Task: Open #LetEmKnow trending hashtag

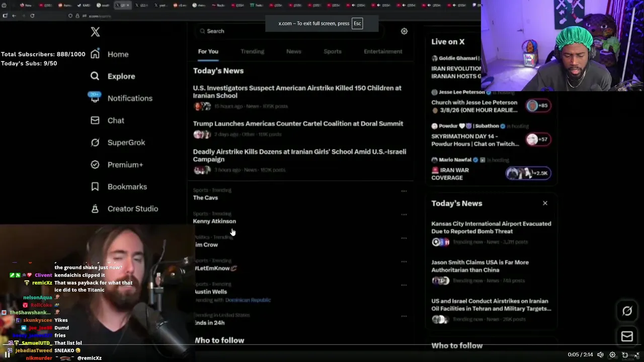Action: (x=215, y=268)
